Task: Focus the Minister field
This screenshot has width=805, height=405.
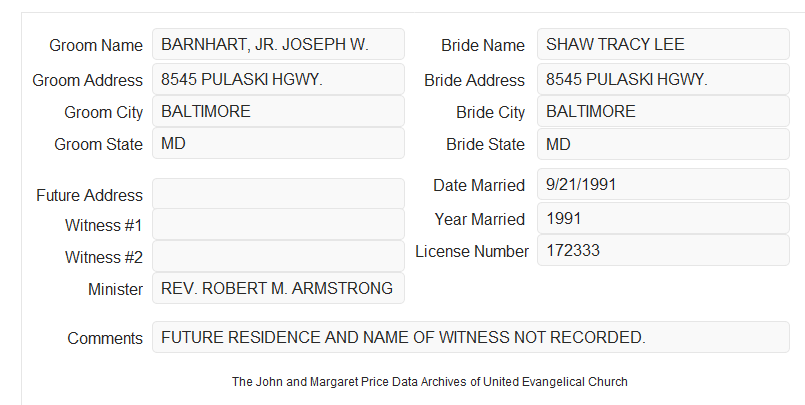Action: point(278,288)
